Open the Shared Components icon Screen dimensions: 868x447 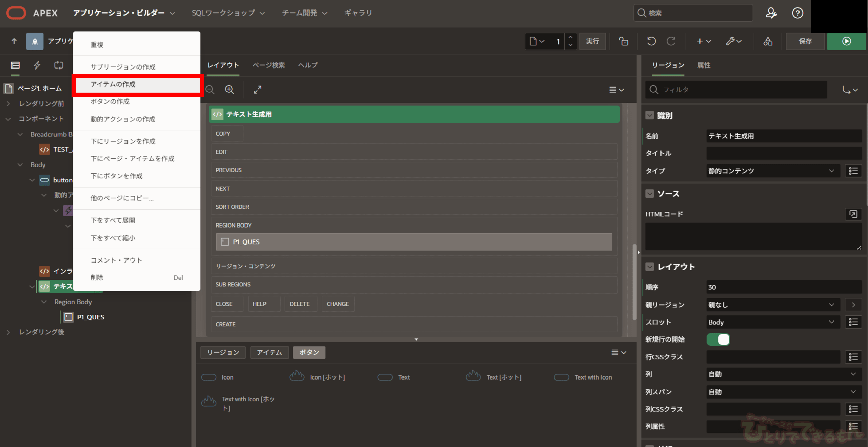(x=768, y=41)
